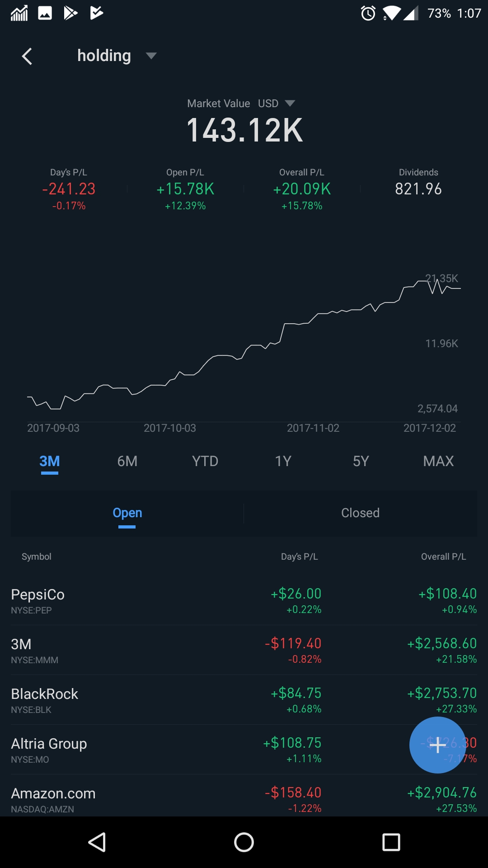This screenshot has height=868, width=488.
Task: Open the PepsiCo holding row
Action: 136,601
